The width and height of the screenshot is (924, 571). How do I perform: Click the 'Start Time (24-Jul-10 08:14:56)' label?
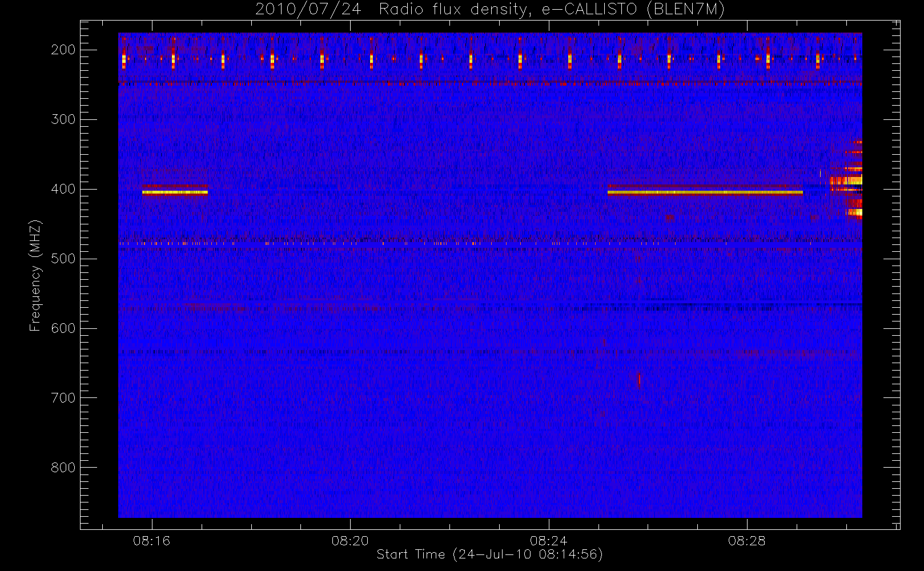489,554
